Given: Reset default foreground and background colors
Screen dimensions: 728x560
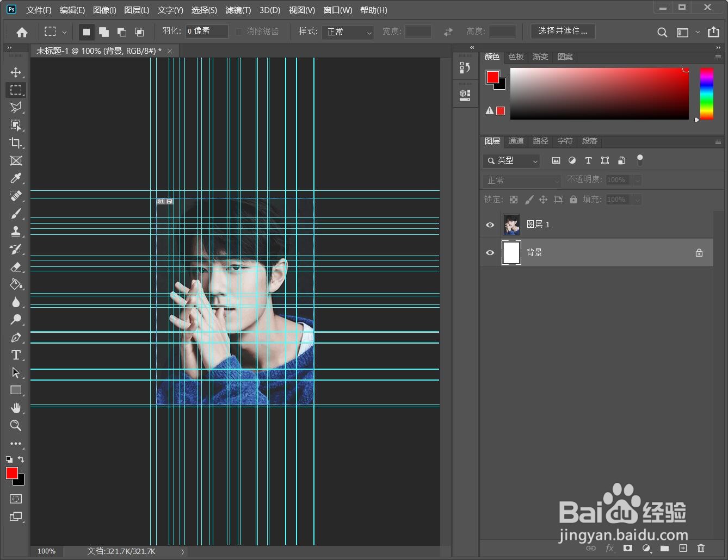Looking at the screenshot, I should [x=9, y=459].
